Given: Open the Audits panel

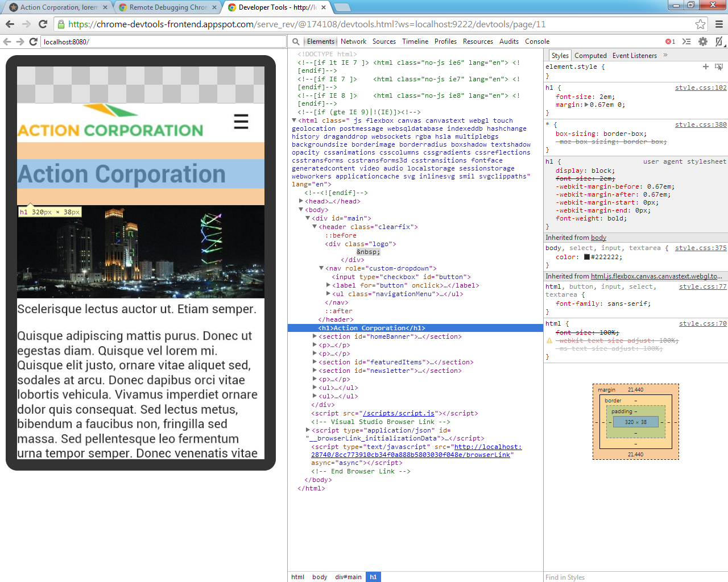Looking at the screenshot, I should 509,41.
